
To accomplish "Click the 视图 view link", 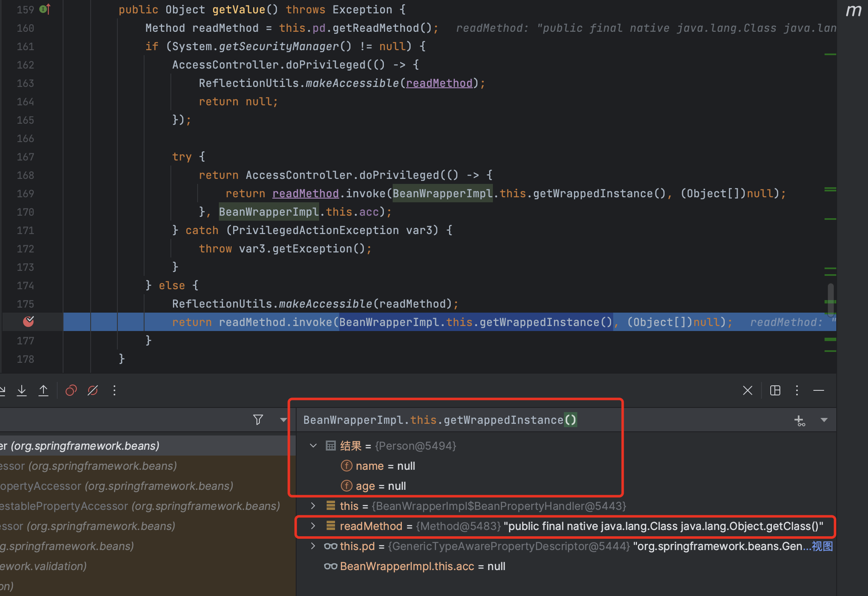I will (822, 546).
